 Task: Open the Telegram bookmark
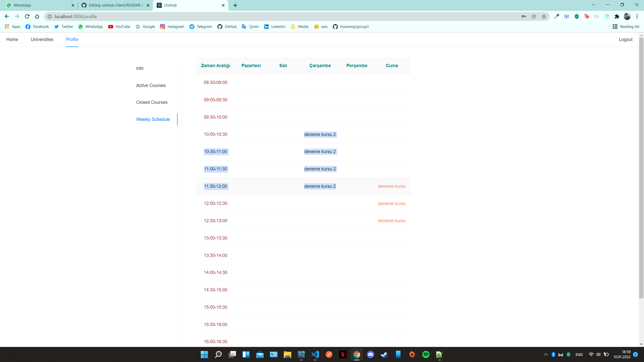click(x=200, y=26)
